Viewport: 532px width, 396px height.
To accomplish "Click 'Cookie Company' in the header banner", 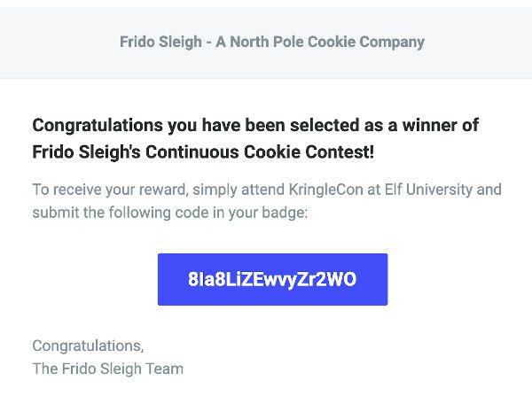I will coord(366,42).
